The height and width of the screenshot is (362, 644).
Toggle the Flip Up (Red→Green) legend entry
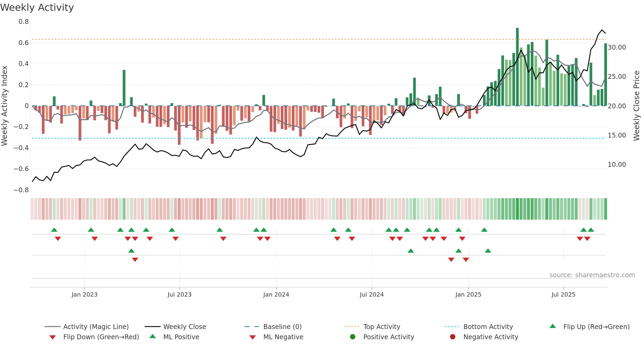(590, 327)
